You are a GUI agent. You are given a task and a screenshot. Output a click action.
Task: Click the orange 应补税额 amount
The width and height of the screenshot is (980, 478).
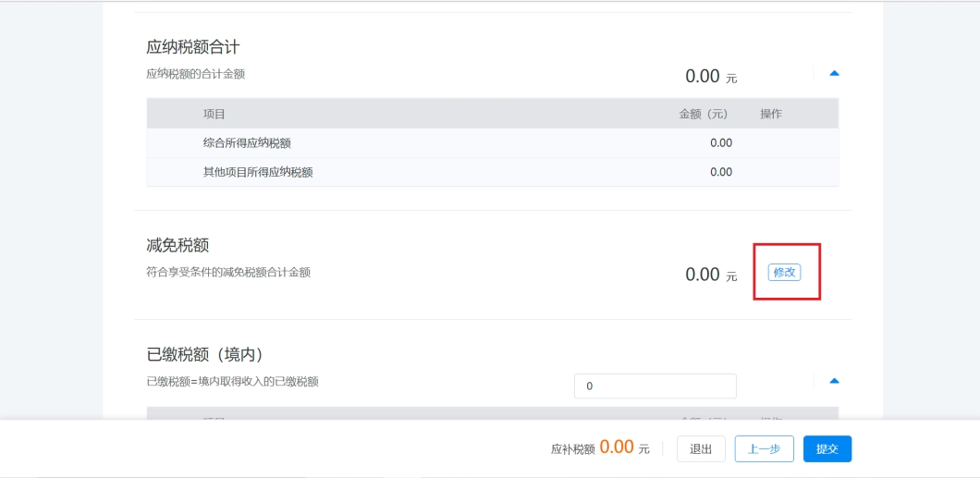617,447
